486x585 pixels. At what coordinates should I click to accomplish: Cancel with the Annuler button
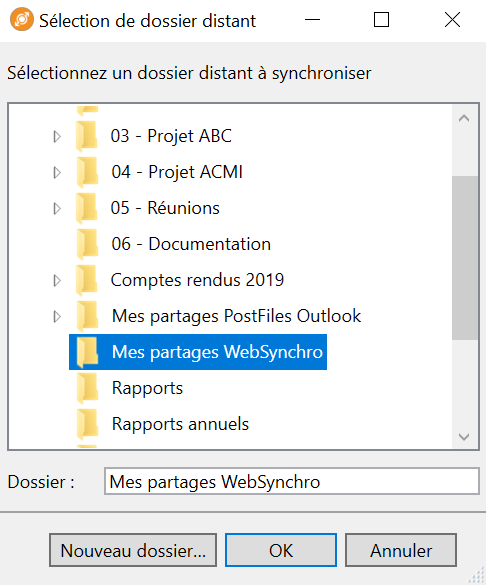401,550
